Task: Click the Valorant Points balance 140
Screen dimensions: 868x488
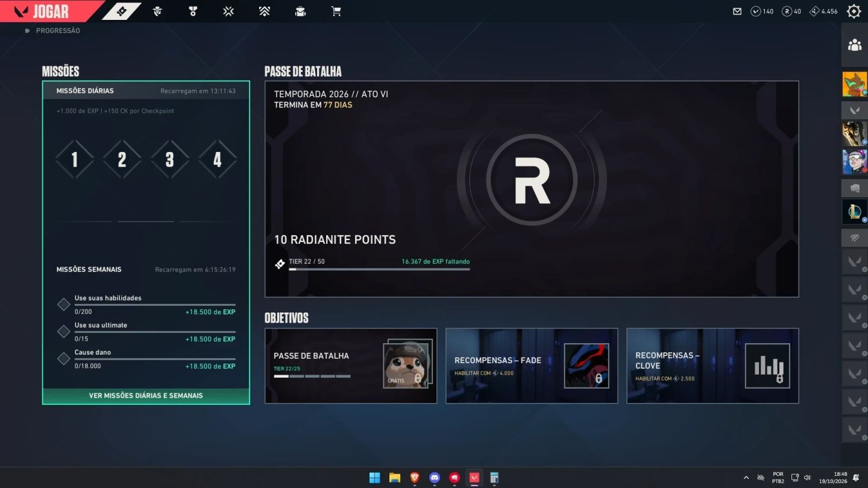Action: [762, 11]
